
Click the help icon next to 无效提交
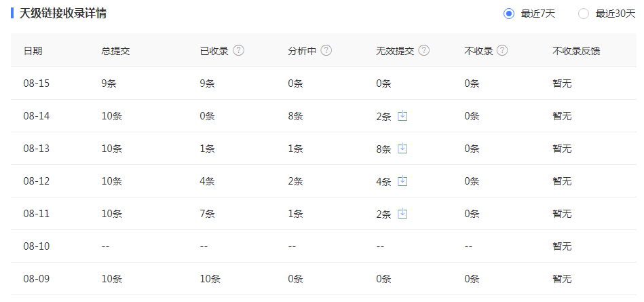pos(424,50)
